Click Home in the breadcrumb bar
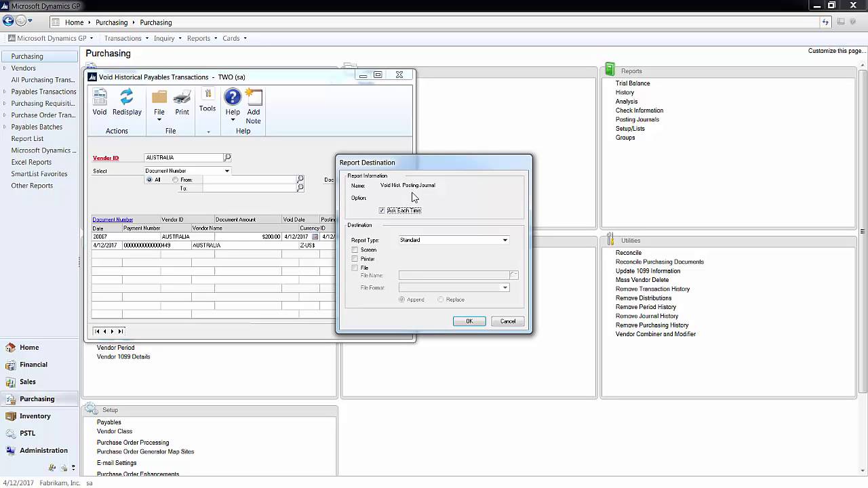This screenshot has width=868, height=488. click(75, 22)
